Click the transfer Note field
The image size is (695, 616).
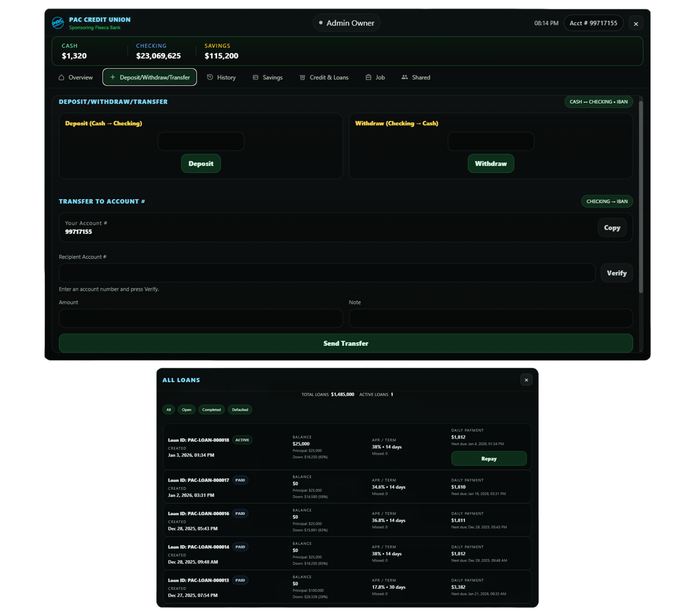pos(491,318)
